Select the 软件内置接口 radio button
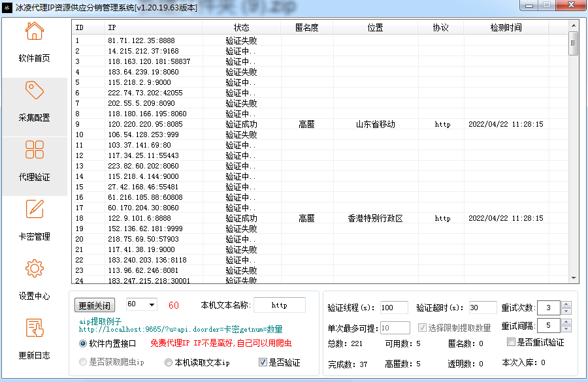Image resolution: width=588 pixels, height=382 pixels. [82, 343]
